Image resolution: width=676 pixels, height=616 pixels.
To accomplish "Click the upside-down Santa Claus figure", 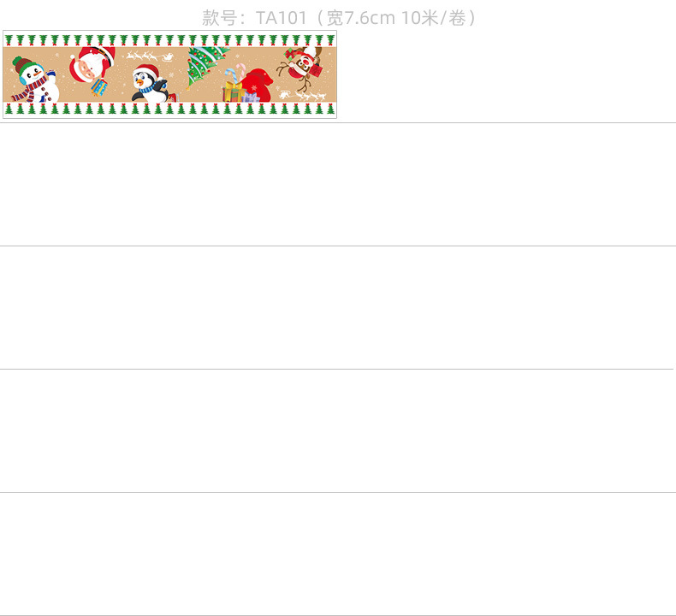I will (92, 64).
